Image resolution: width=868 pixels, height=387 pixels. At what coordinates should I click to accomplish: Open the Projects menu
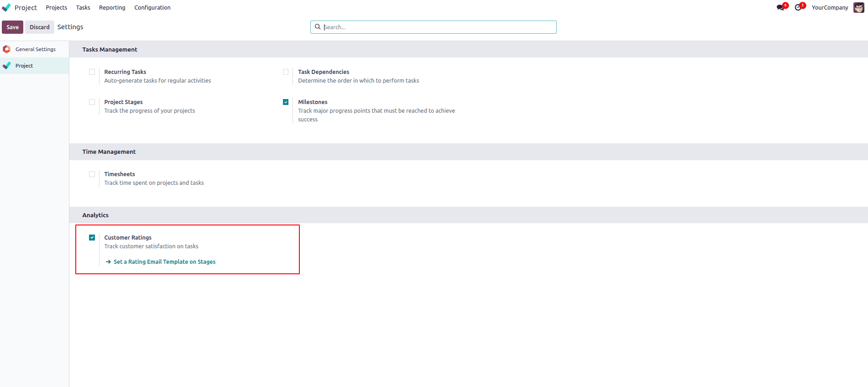[57, 7]
